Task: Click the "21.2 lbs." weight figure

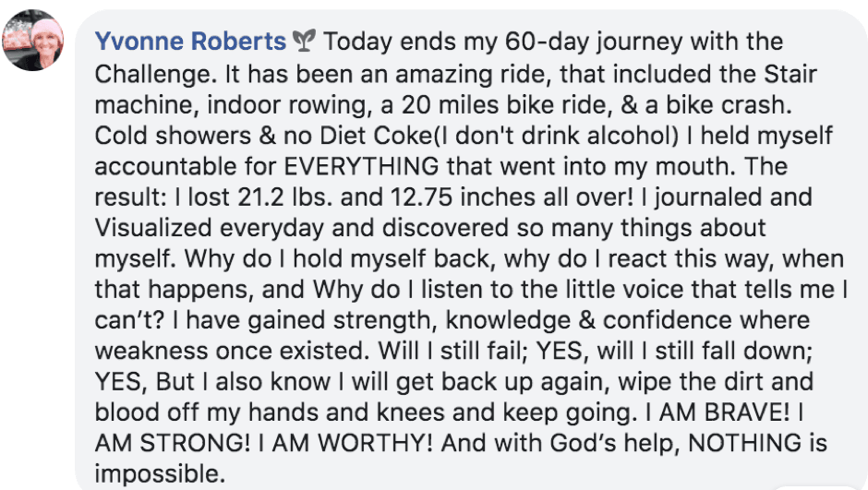Action: pos(285,197)
